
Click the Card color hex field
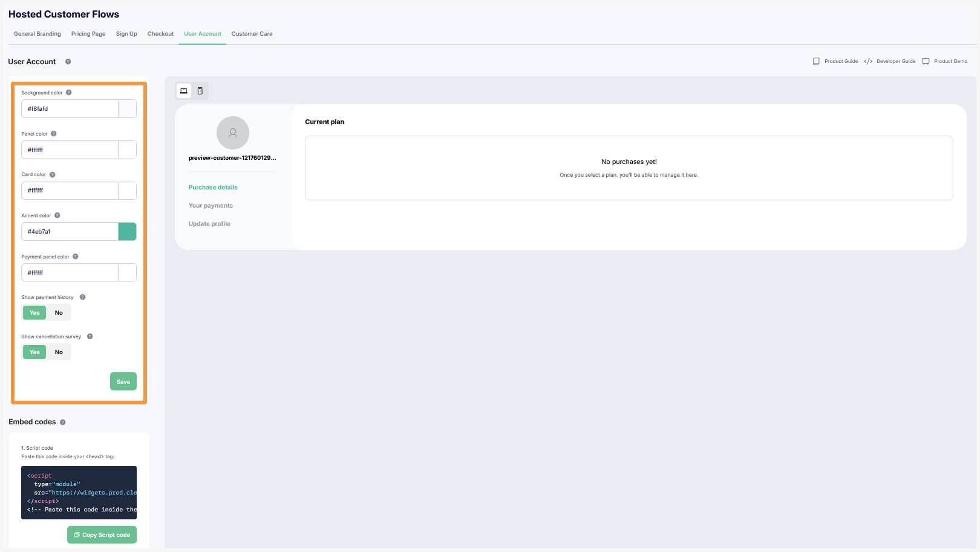point(70,191)
